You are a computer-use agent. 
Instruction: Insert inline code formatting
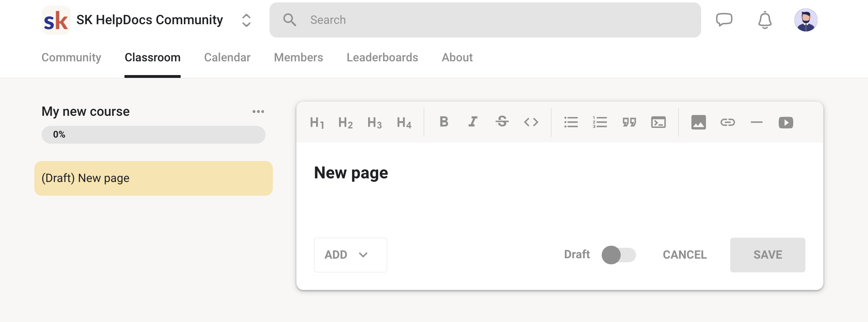[x=531, y=122]
